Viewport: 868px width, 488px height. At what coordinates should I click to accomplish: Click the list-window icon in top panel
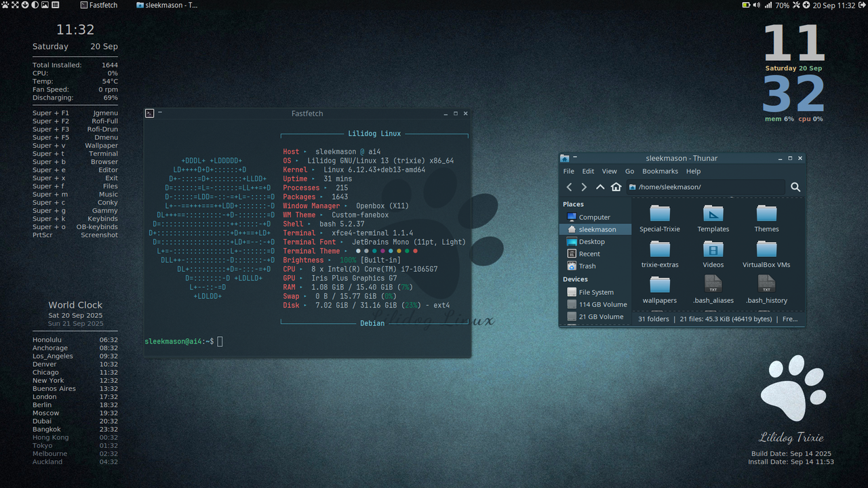[x=56, y=5]
